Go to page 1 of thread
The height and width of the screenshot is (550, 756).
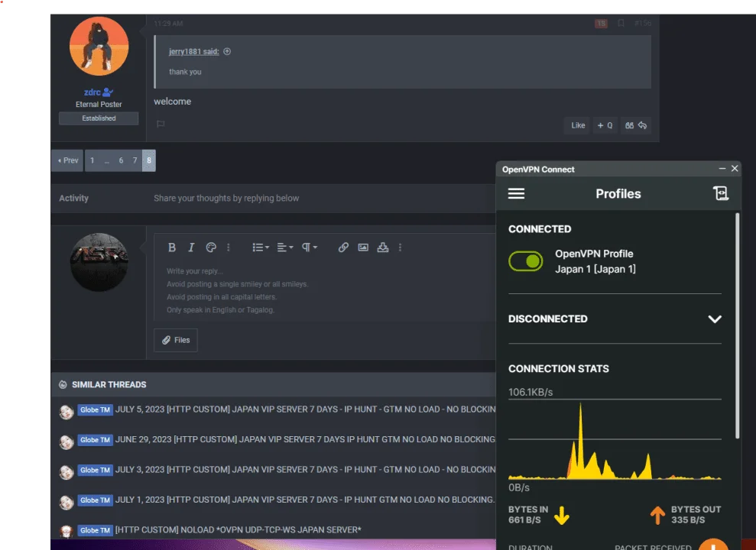(92, 160)
